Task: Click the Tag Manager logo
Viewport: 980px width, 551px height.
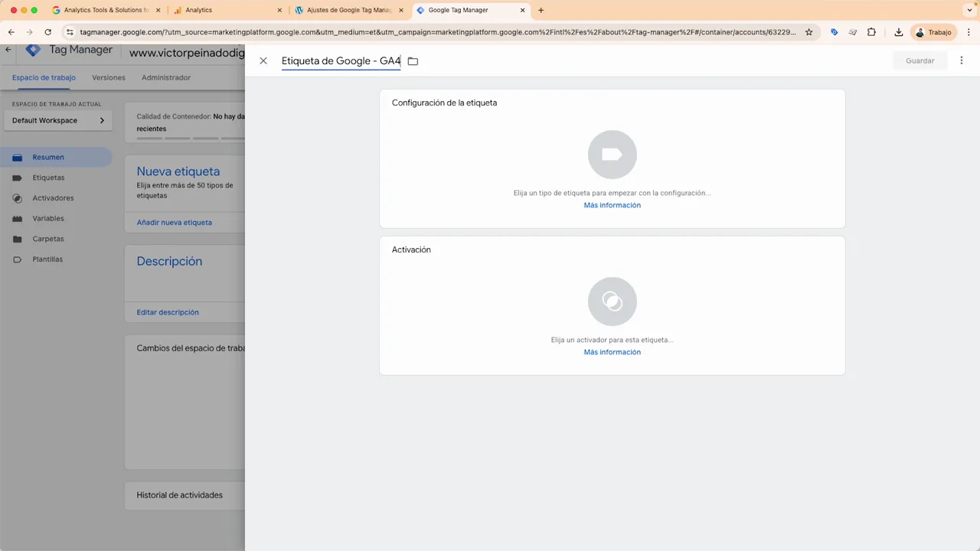Action: 33,49
